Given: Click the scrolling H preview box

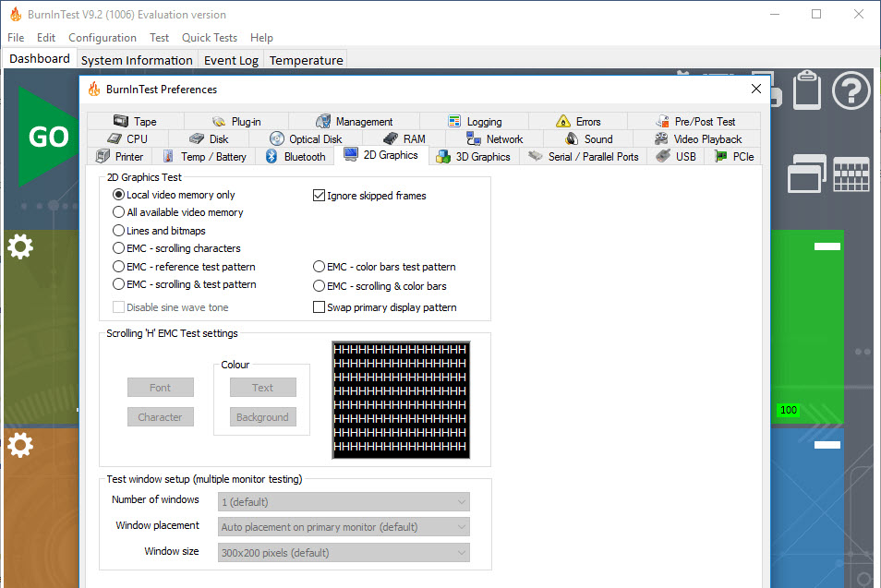Looking at the screenshot, I should point(401,400).
